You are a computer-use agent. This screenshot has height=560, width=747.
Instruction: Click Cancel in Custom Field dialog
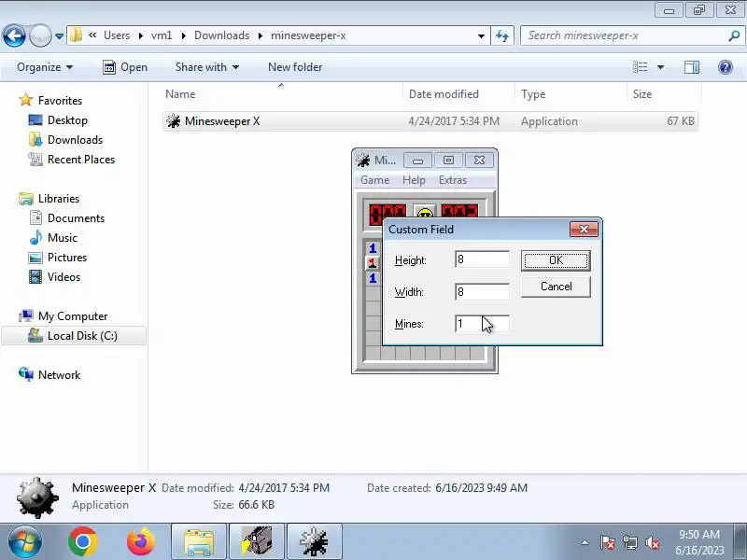(556, 287)
